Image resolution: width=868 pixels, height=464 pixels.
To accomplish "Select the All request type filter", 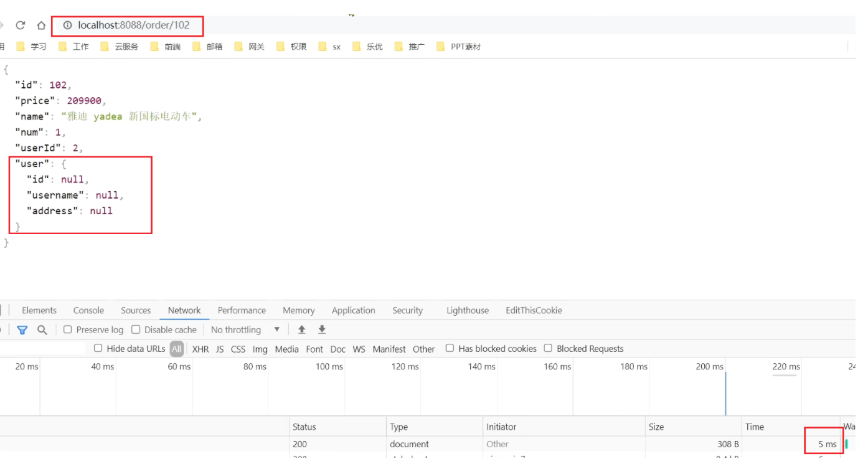I will pos(177,349).
